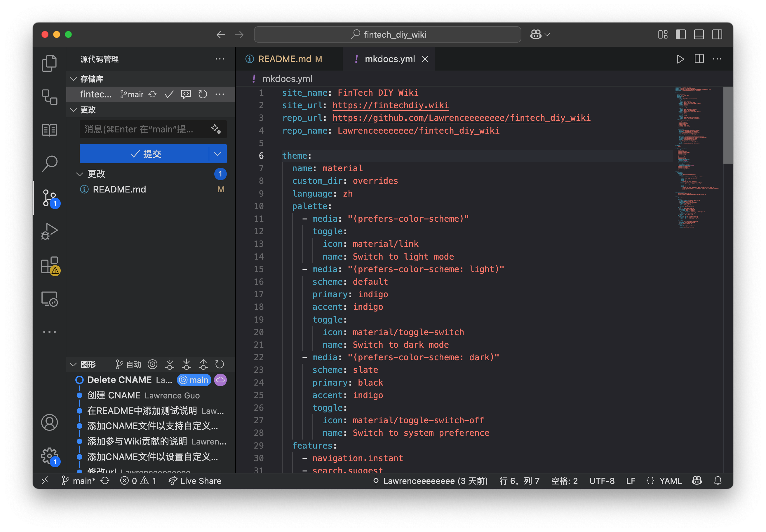Click the purple cloud remote badge
The height and width of the screenshot is (532, 766).
tap(220, 380)
